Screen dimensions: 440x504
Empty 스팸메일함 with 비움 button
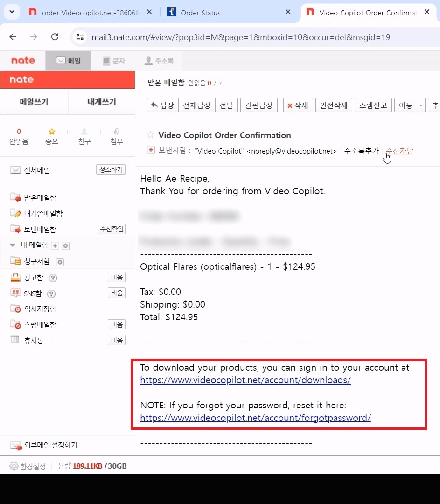tap(116, 324)
